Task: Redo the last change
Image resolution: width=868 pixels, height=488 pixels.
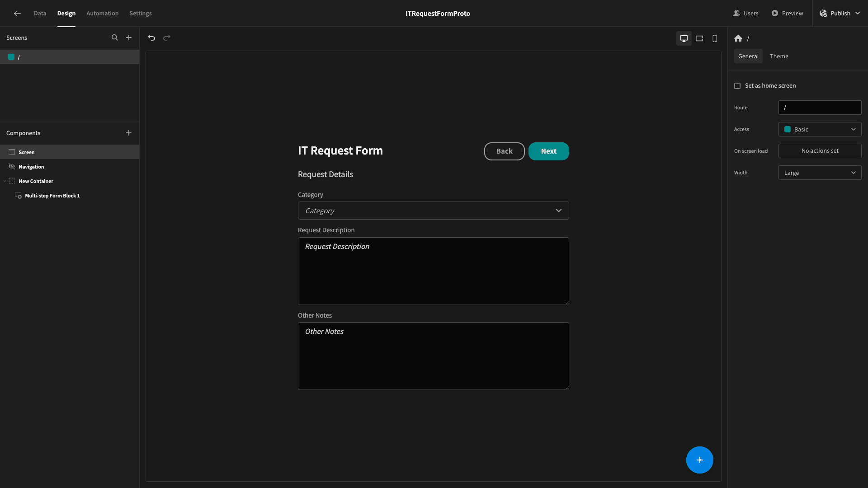Action: click(x=167, y=38)
